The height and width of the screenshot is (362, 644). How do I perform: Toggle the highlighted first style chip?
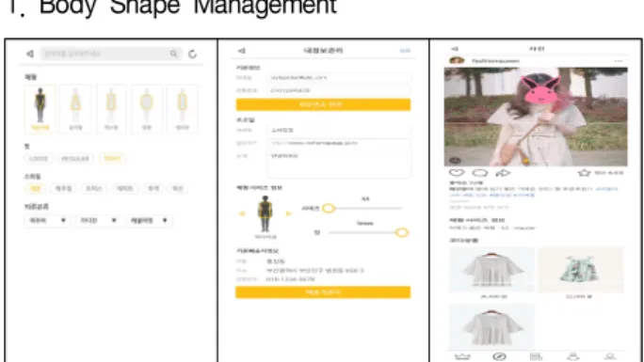point(35,189)
